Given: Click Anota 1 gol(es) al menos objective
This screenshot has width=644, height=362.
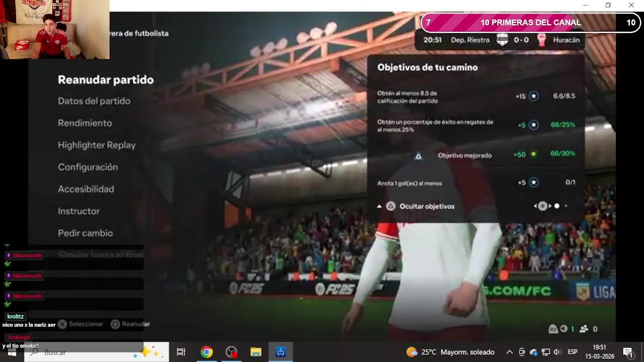Looking at the screenshot, I should point(410,183).
